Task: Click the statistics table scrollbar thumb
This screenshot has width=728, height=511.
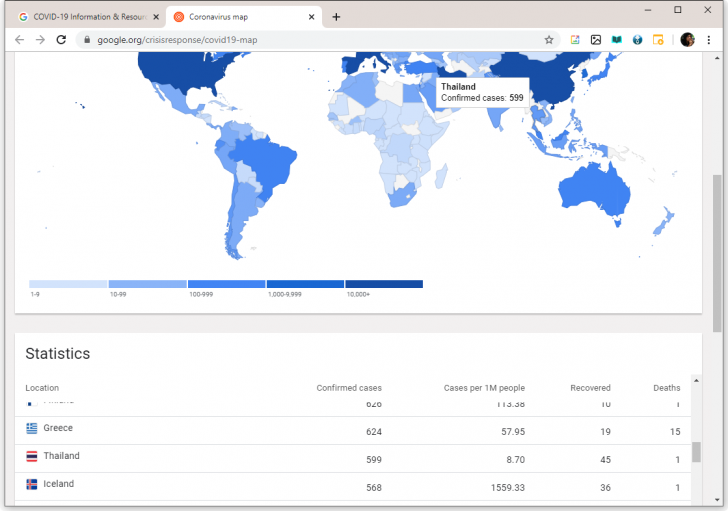Action: (x=696, y=452)
